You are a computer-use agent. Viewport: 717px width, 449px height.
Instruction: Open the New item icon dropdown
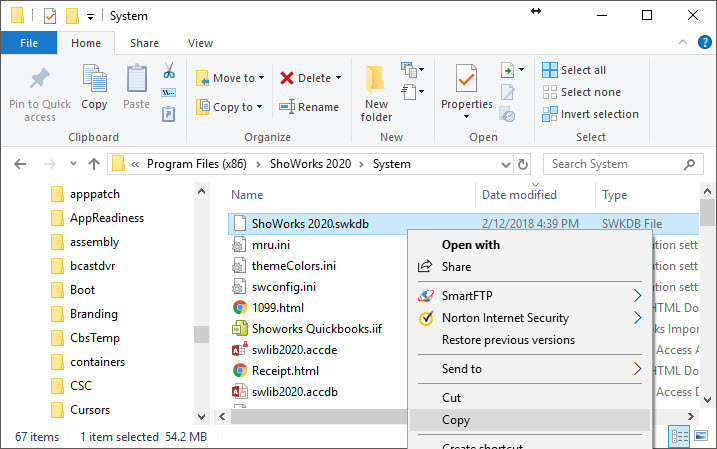click(412, 70)
